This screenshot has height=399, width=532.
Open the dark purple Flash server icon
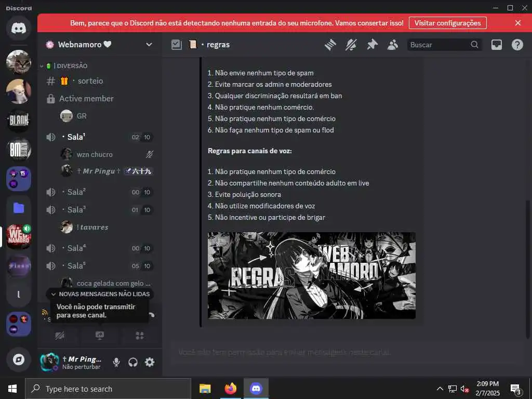pyautogui.click(x=19, y=265)
